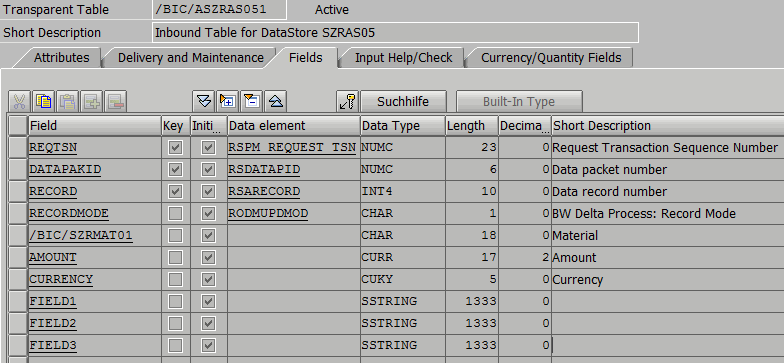
Task: Click the Copy toolbar icon
Action: click(44, 102)
